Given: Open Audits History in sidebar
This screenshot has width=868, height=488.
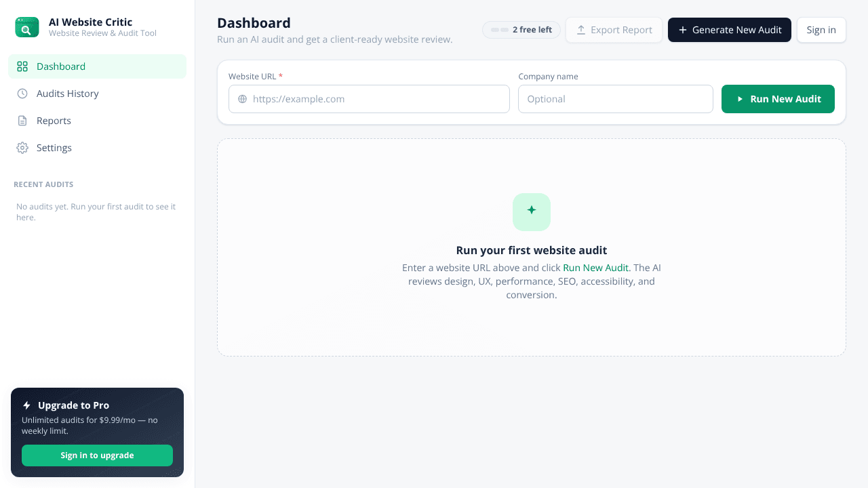Looking at the screenshot, I should [x=97, y=94].
